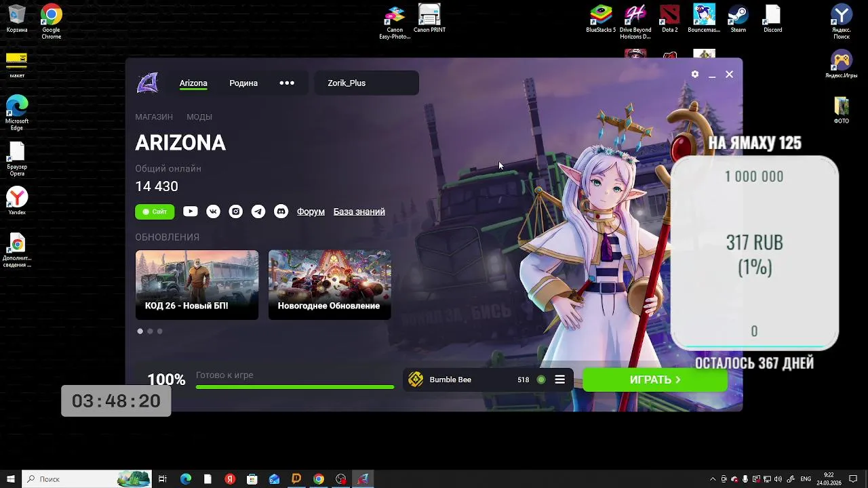Screen dimensions: 868x488
Task: Open the Telegram social link icon
Action: [258, 211]
